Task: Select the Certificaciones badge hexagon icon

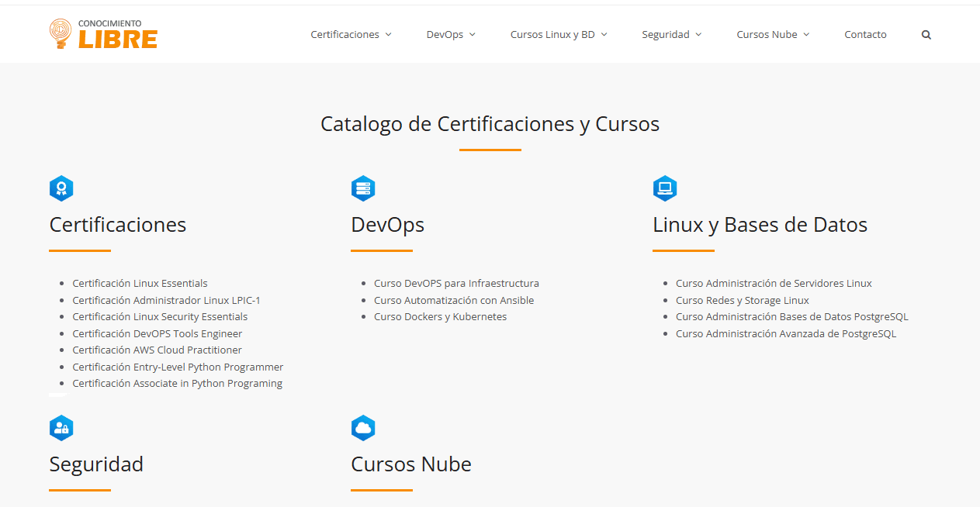Action: tap(61, 188)
